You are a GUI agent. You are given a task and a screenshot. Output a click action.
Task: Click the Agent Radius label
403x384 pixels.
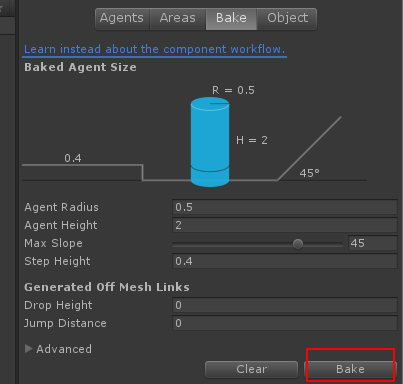(61, 207)
